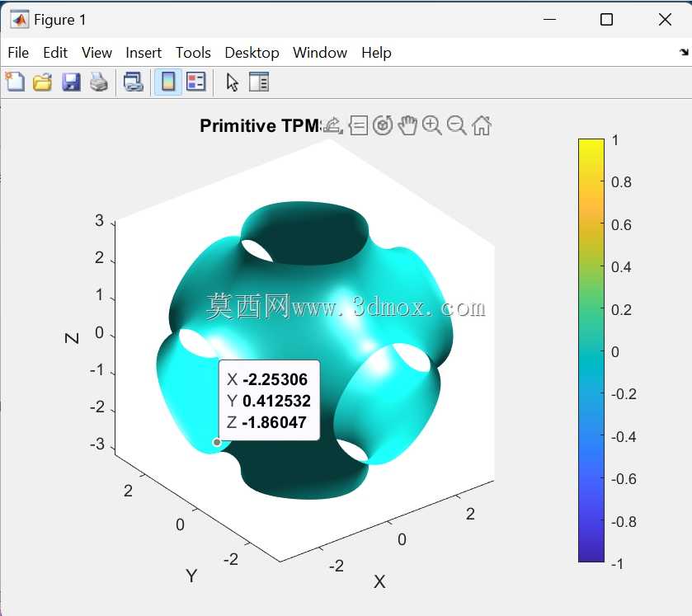The image size is (692, 616).
Task: Open the Insert menu
Action: [144, 53]
